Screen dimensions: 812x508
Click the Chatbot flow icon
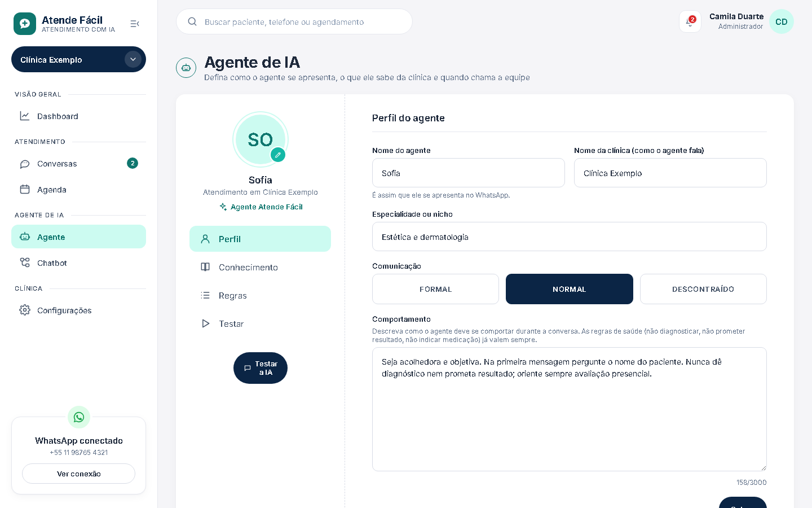pyautogui.click(x=25, y=262)
